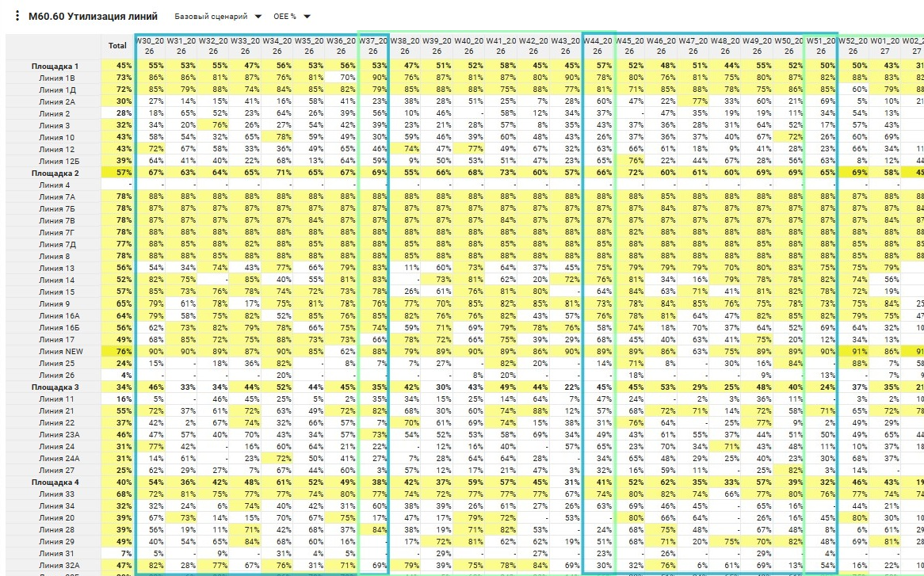Viewport: 924px width, 576px height.
Task: Click Линия 2А cell 77% under W47_20
Action: 693,102
